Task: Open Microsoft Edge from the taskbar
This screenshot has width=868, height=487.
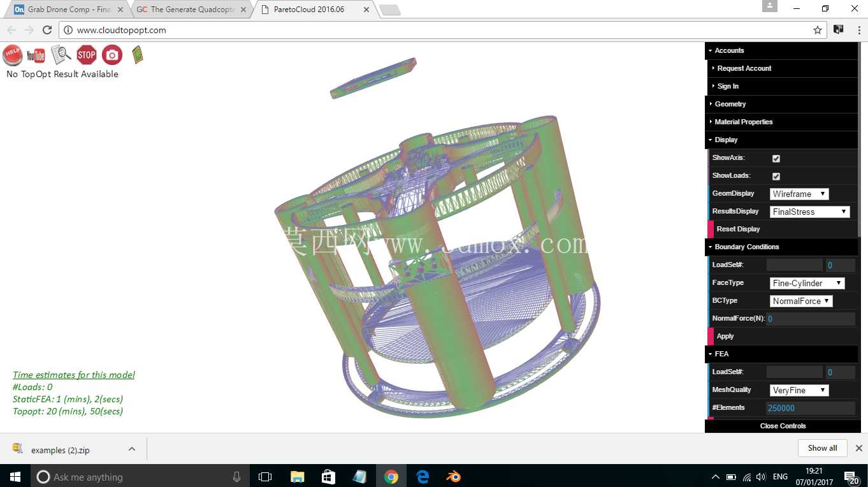Action: click(x=423, y=477)
